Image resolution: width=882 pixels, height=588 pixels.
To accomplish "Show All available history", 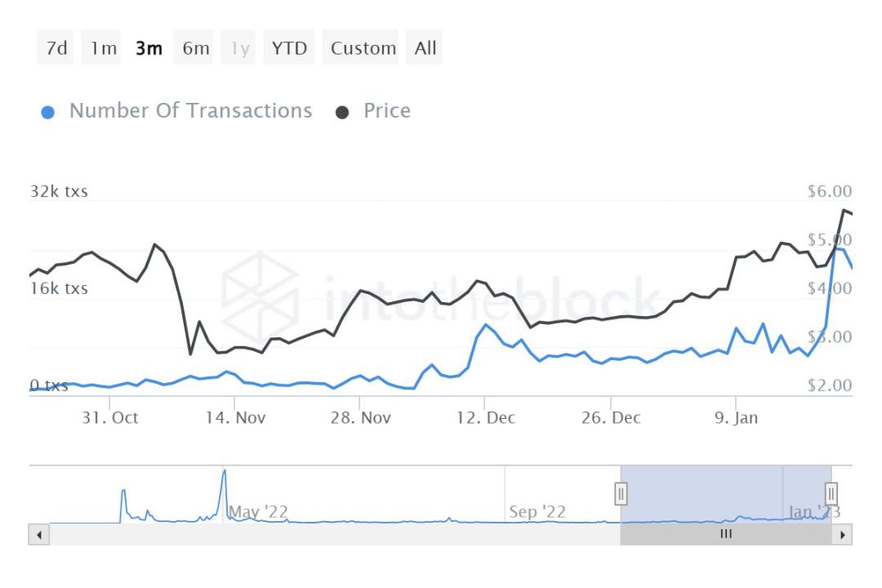I will [x=425, y=48].
